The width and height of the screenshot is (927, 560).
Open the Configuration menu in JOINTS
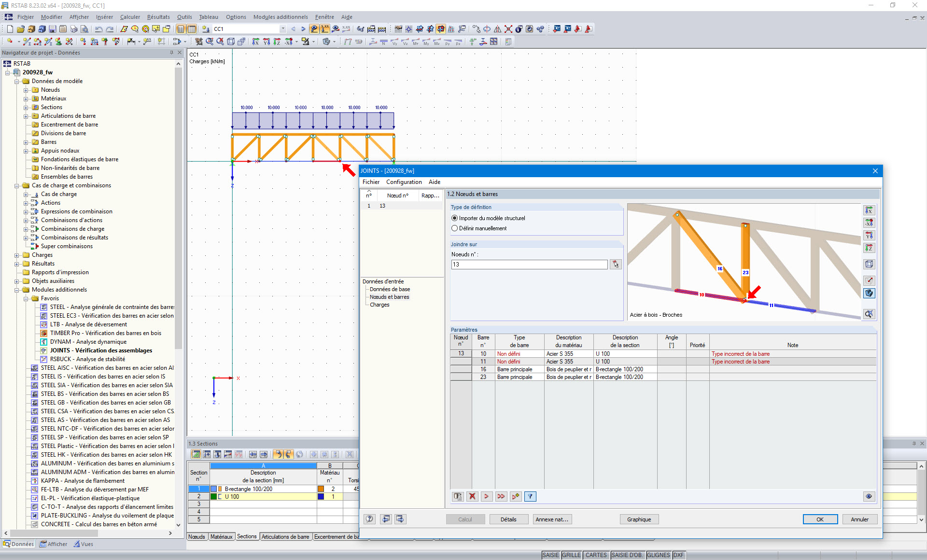click(x=404, y=182)
